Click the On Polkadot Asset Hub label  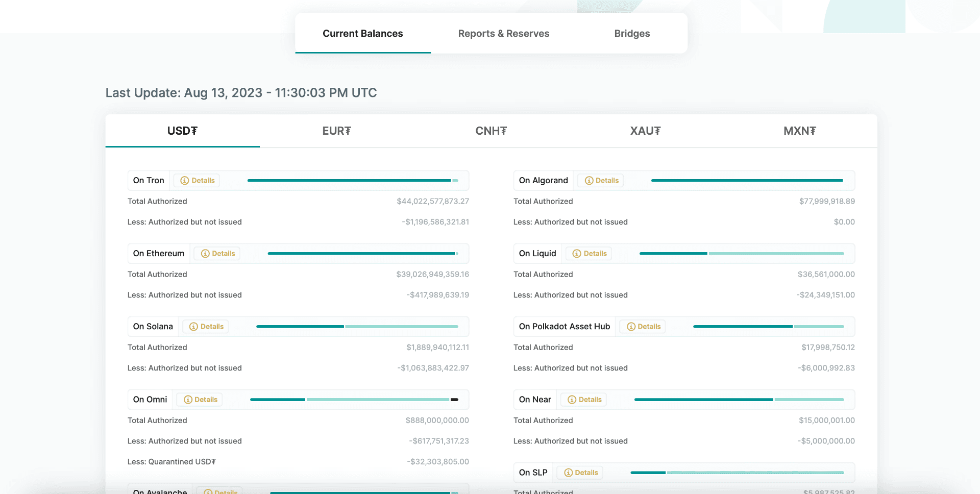click(565, 327)
